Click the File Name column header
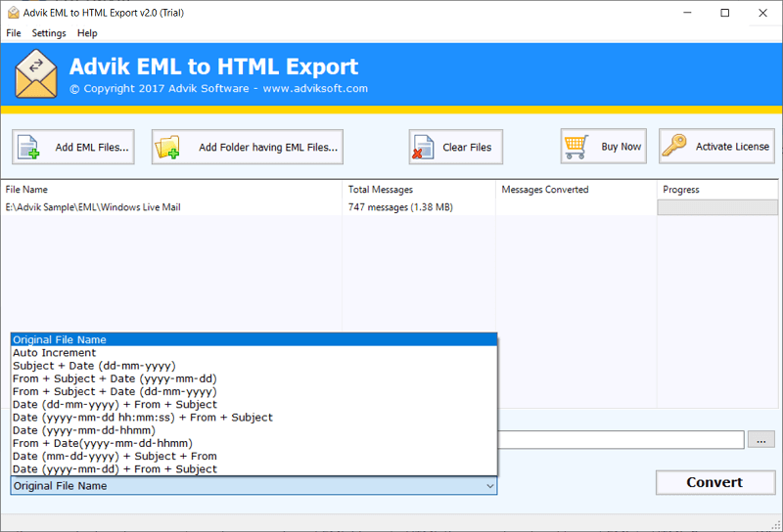The image size is (783, 532). tap(171, 190)
